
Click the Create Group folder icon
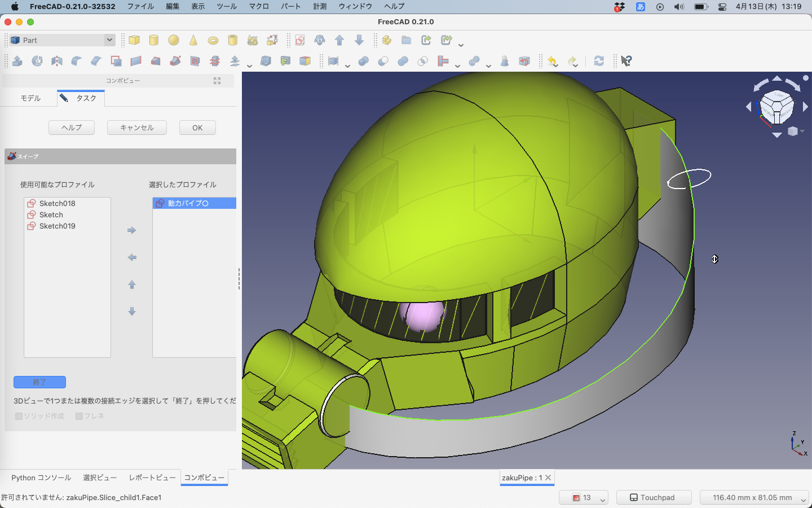(x=407, y=40)
